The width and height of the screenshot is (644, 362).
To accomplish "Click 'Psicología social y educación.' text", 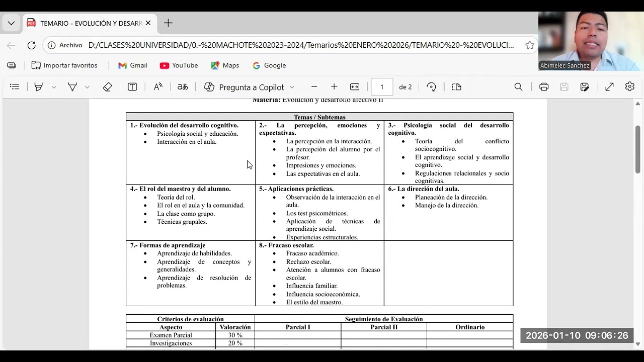I will pos(197,134).
